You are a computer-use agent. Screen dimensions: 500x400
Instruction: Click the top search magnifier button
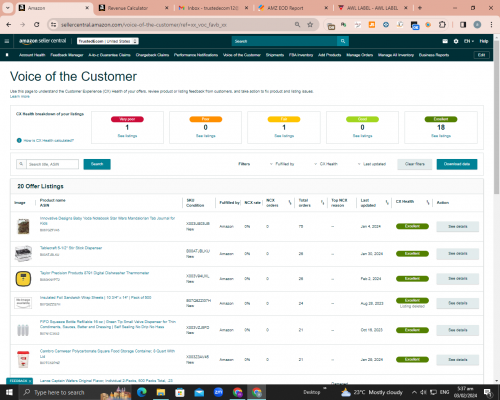tap(343, 41)
